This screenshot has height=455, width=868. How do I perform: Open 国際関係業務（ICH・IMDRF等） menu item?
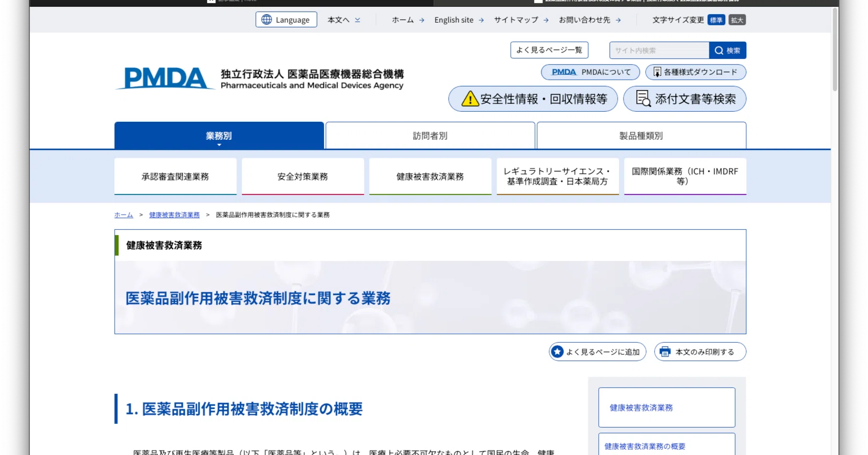point(685,177)
